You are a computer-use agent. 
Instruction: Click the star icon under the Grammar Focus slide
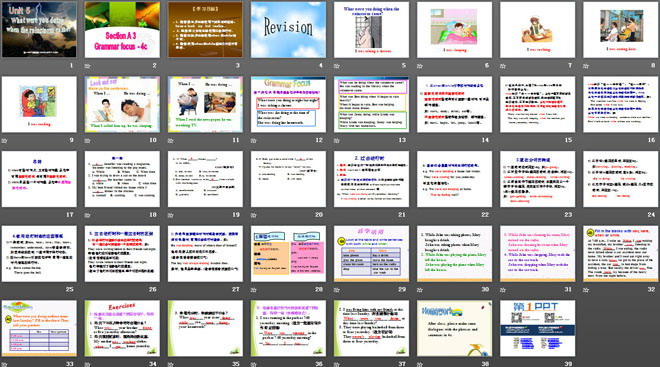click(254, 141)
